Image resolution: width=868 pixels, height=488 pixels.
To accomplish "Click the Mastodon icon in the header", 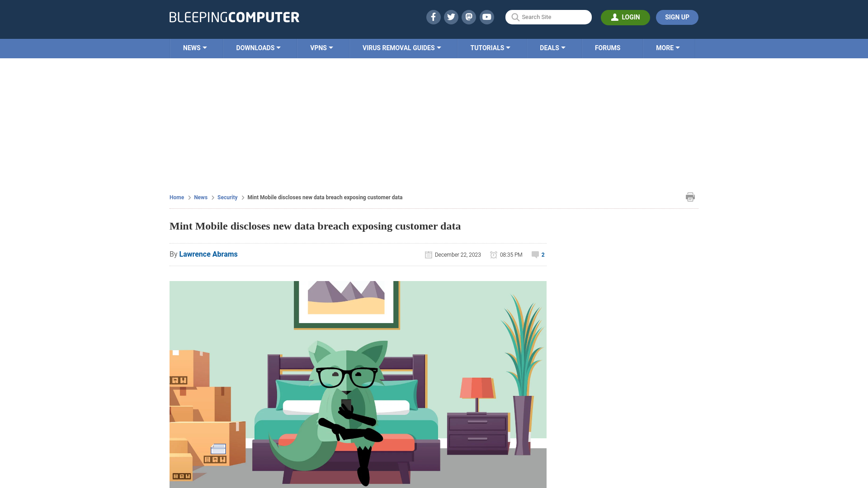I will [469, 17].
